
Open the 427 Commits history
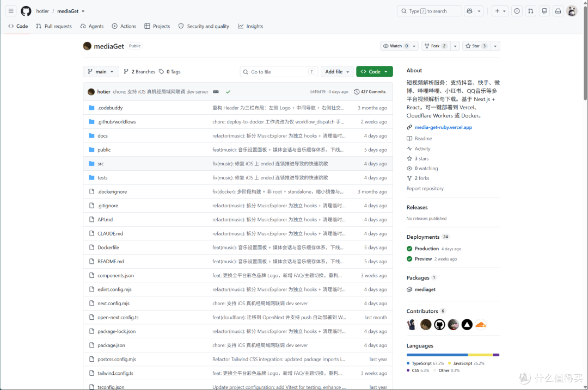tap(370, 92)
